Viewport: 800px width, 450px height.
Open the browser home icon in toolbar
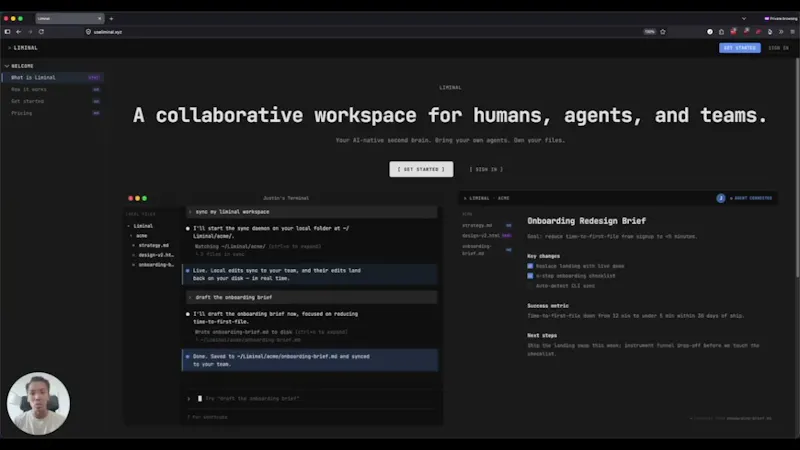721,32
